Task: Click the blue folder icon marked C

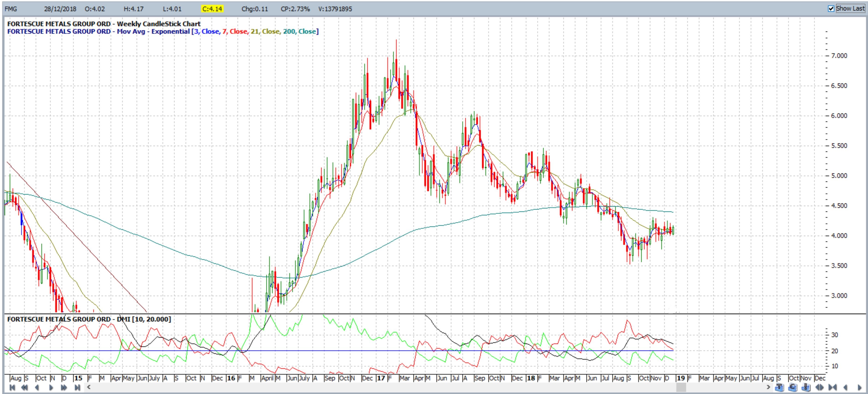Action: click(x=793, y=387)
